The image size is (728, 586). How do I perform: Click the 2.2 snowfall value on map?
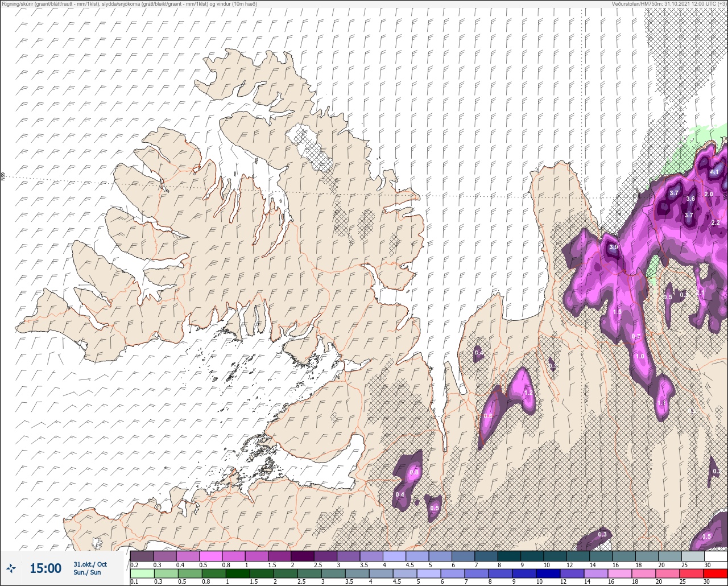(715, 222)
